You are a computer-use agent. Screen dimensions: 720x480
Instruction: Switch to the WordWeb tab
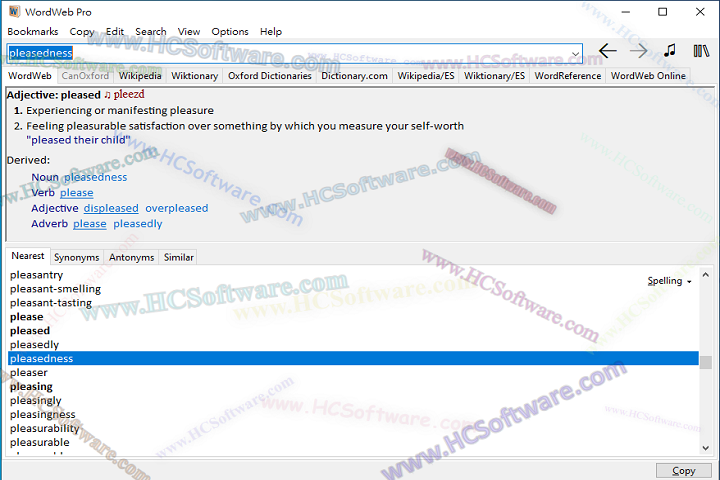coord(30,76)
